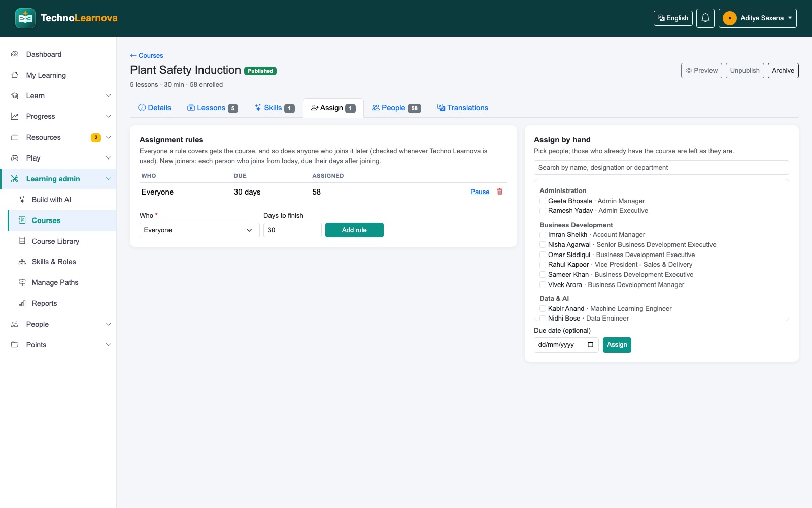
Task: Open the Aditya Saxena user menu
Action: (758, 18)
